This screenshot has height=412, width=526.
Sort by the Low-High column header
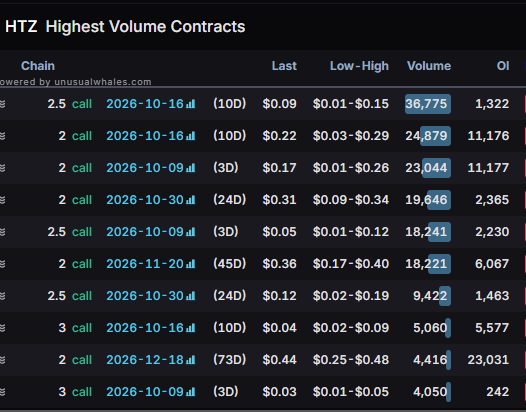359,66
